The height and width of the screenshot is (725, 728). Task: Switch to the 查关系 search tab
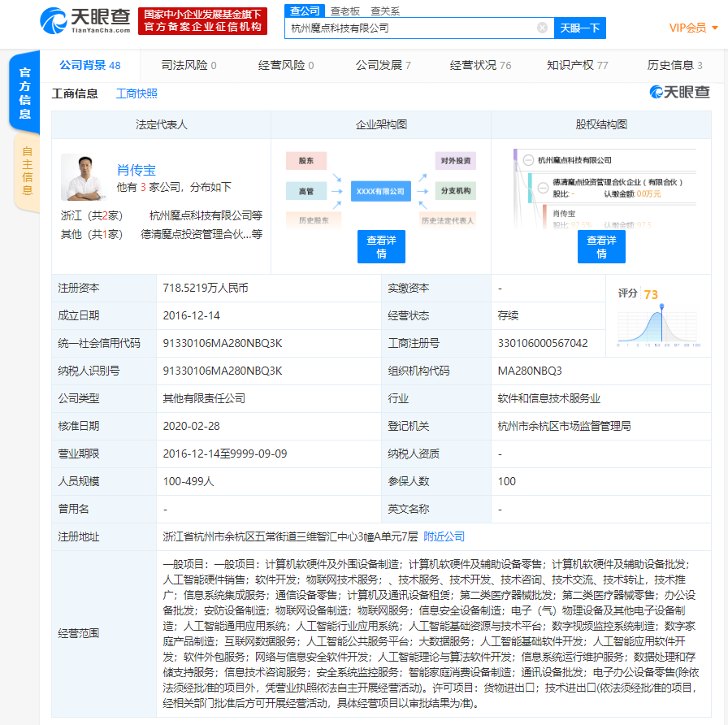[385, 11]
